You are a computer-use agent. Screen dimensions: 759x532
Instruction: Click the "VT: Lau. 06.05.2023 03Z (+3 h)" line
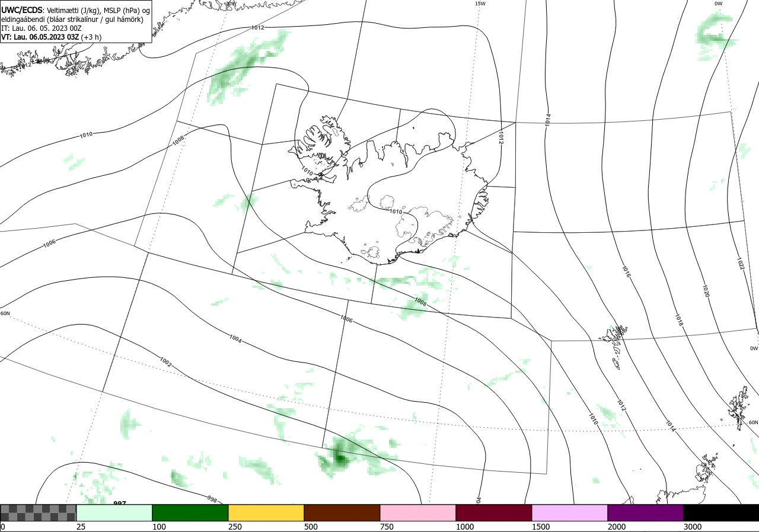tap(51, 37)
